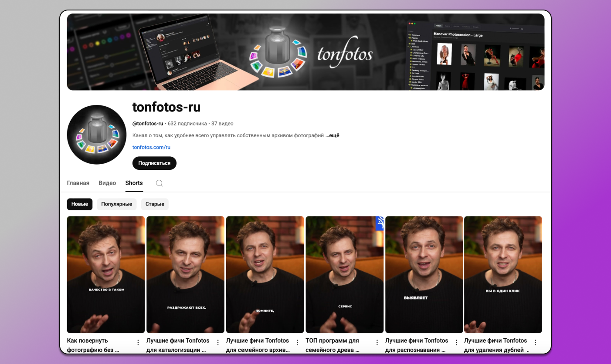Open options menu for the photo rotation short
This screenshot has height=364, width=611.
[x=138, y=343]
